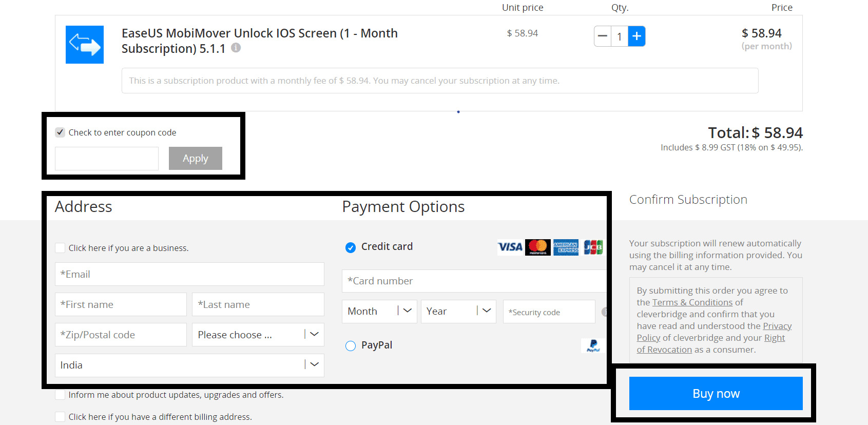
Task: Click the 'Total: $ 58.94' text
Action: click(756, 132)
